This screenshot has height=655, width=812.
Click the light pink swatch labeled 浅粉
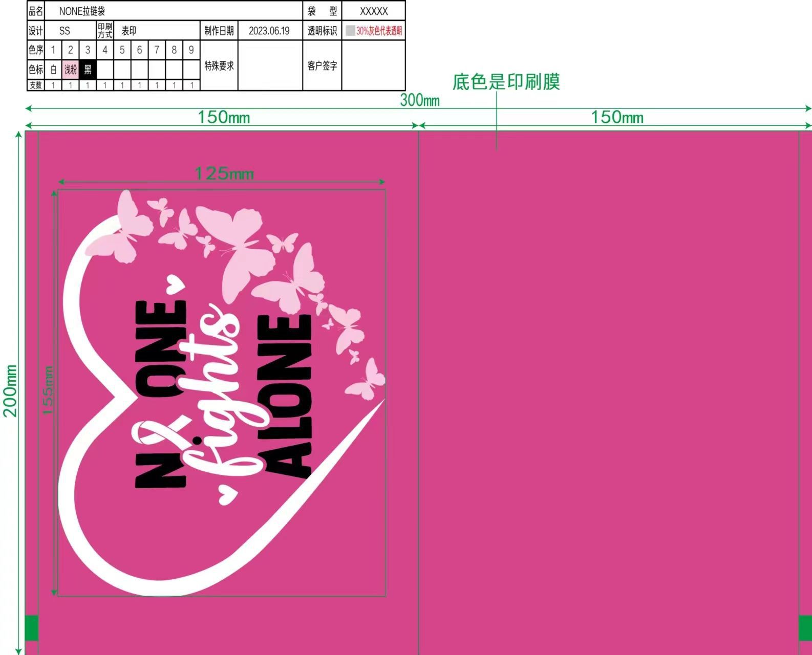(71, 70)
